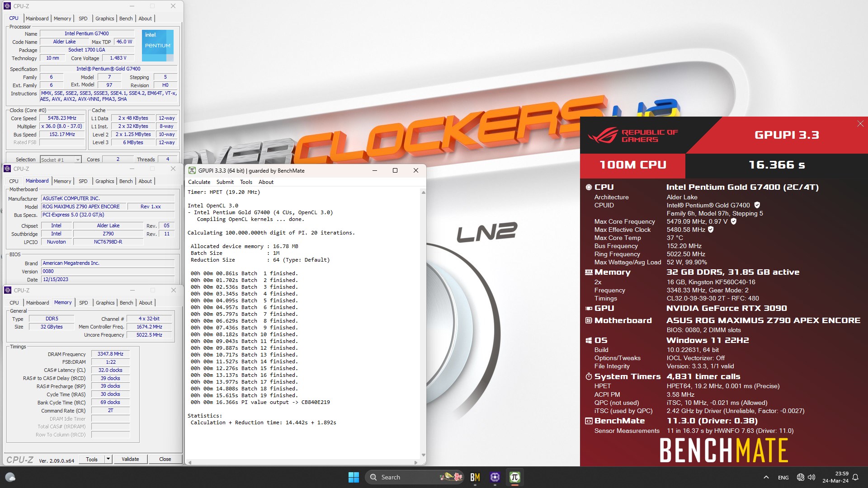
Task: Close the bottom CPU-Z Memory window
Action: pos(174,290)
